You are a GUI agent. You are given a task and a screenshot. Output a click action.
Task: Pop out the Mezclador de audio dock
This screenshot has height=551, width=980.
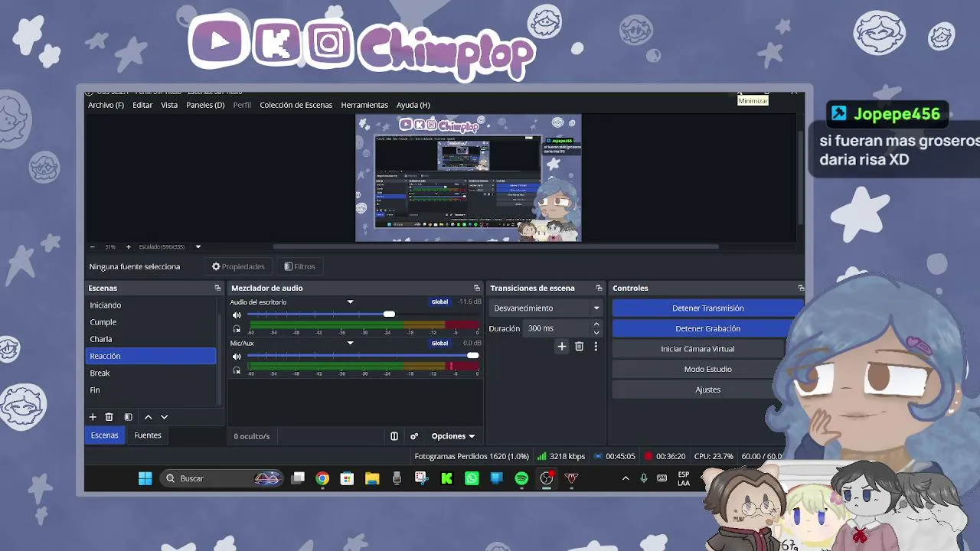click(x=477, y=288)
